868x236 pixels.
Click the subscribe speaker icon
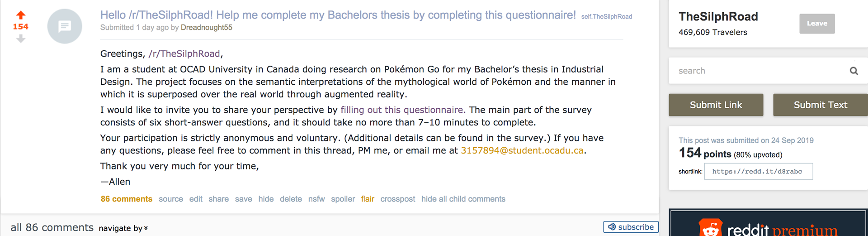[x=612, y=227]
